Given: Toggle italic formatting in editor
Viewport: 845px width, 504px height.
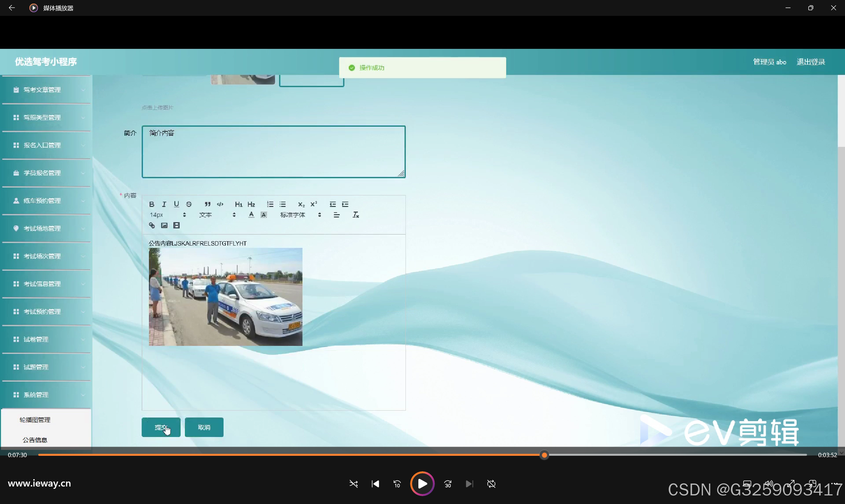Looking at the screenshot, I should [x=164, y=204].
